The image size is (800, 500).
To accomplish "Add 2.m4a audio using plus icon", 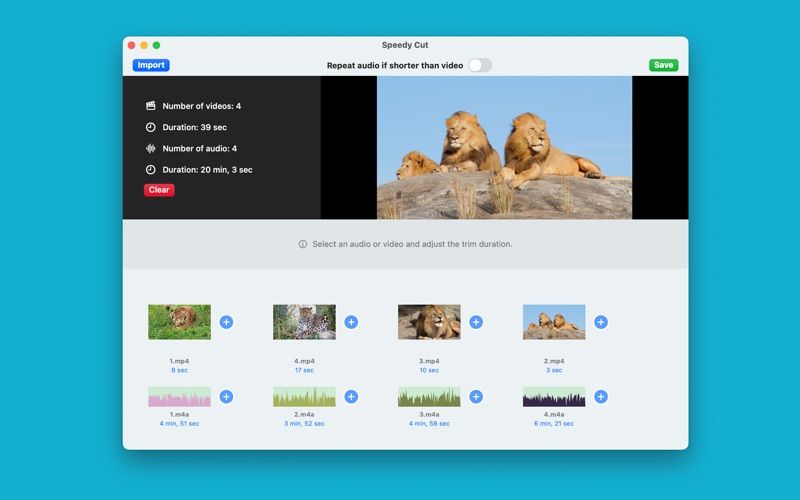I will click(351, 397).
